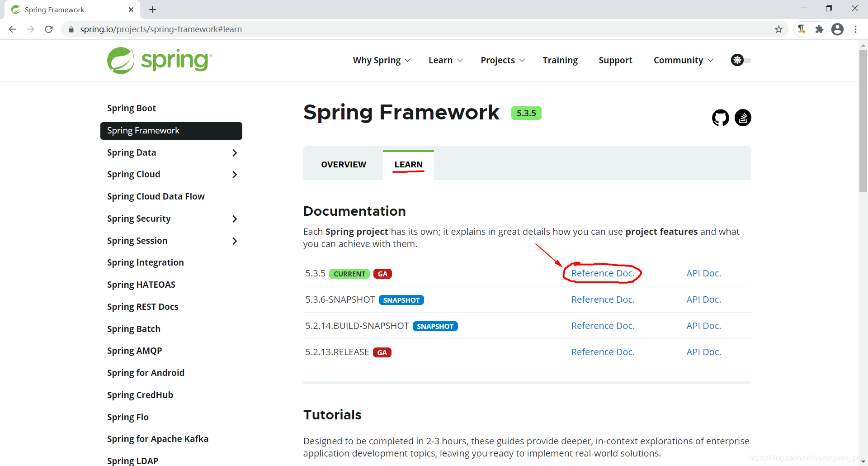Click browser forward arrow
This screenshot has height=466, width=868.
pyautogui.click(x=30, y=29)
